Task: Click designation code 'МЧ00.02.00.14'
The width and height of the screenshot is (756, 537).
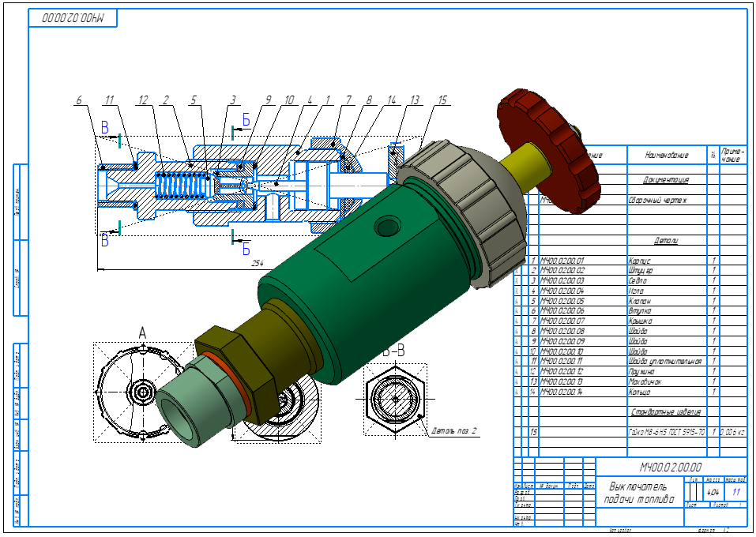Action: point(562,392)
